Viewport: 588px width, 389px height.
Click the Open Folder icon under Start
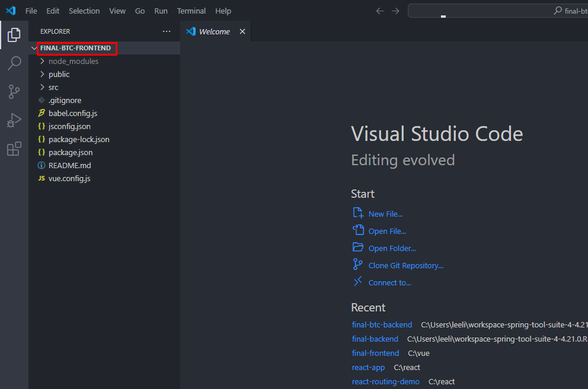358,247
